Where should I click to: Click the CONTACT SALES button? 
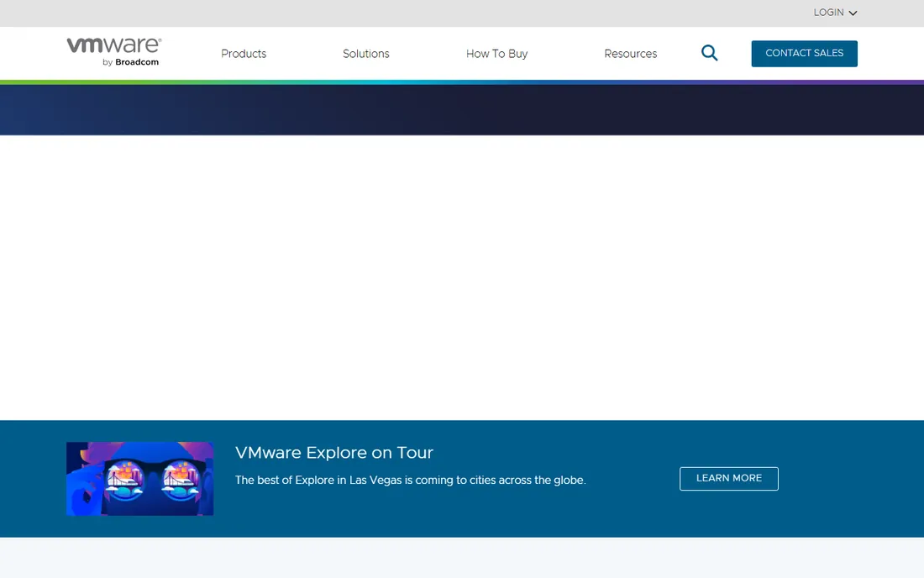click(805, 54)
